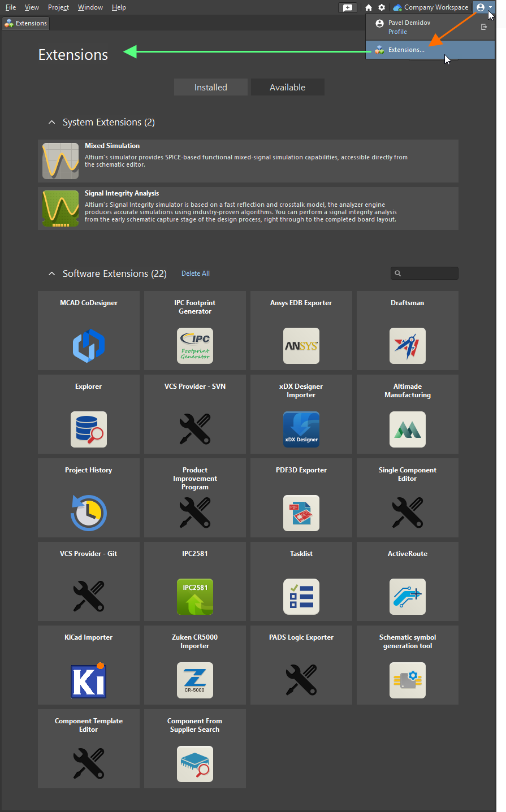The image size is (506, 812).
Task: Click the IPC2581 extension icon
Action: pos(194,596)
